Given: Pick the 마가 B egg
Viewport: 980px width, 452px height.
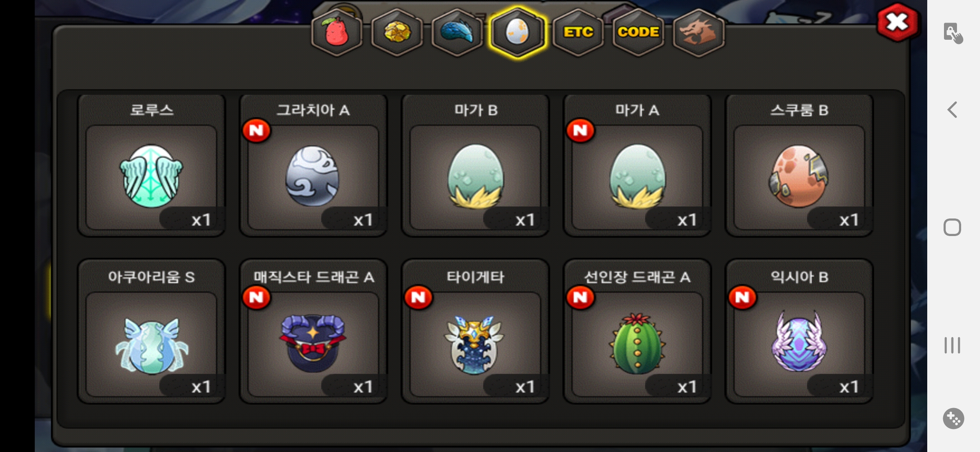Looking at the screenshot, I should [x=475, y=165].
